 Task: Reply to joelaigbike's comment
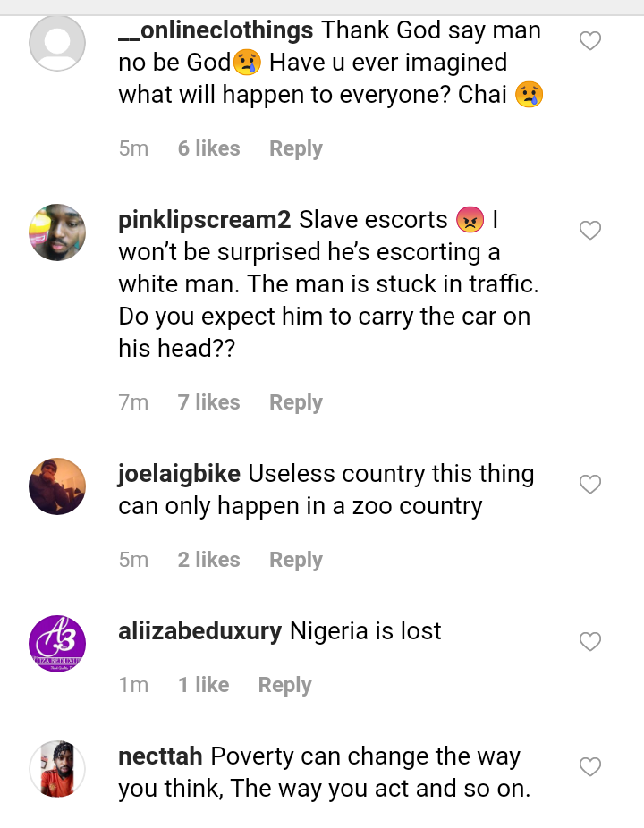point(295,560)
